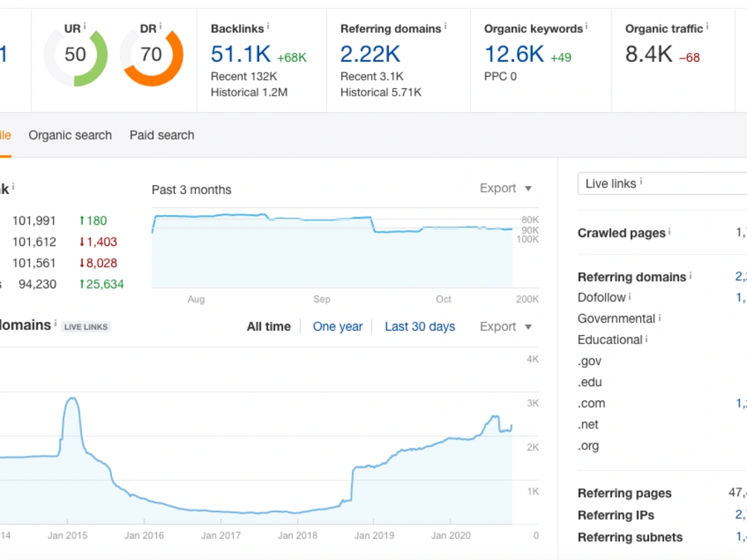Image resolution: width=747 pixels, height=560 pixels.
Task: Click the +68K backlinks change
Action: pos(291,57)
